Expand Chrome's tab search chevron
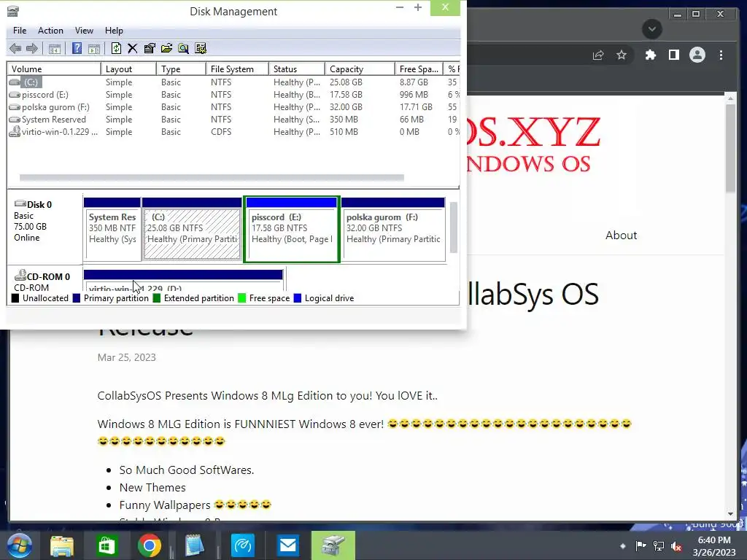The height and width of the screenshot is (560, 747). point(652,29)
